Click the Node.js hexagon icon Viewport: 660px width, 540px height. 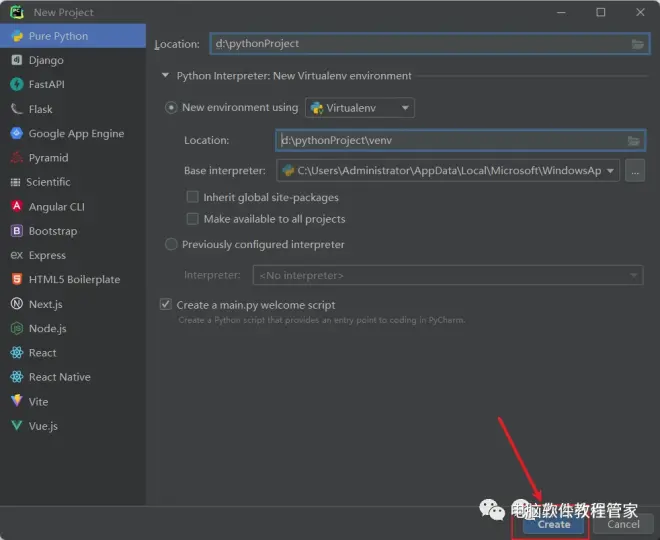[17, 328]
